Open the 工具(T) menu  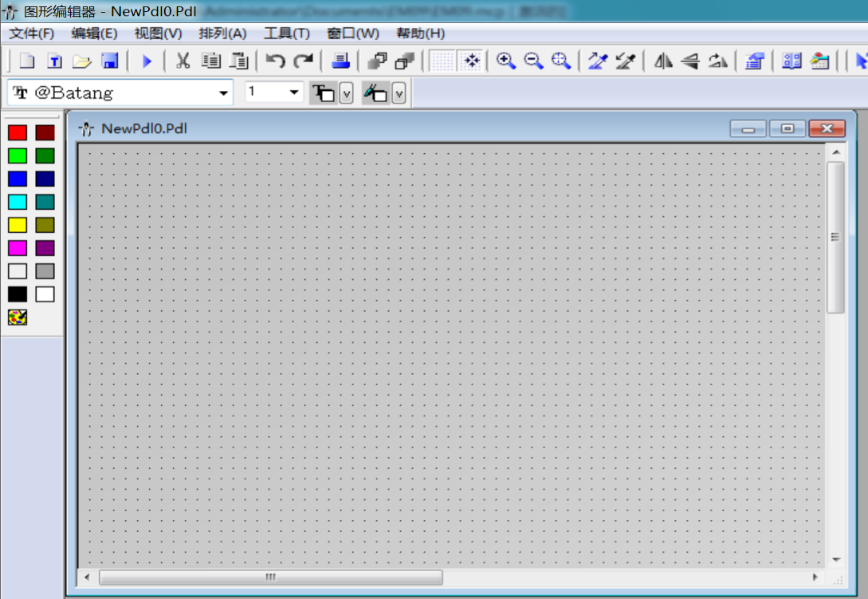tap(286, 33)
